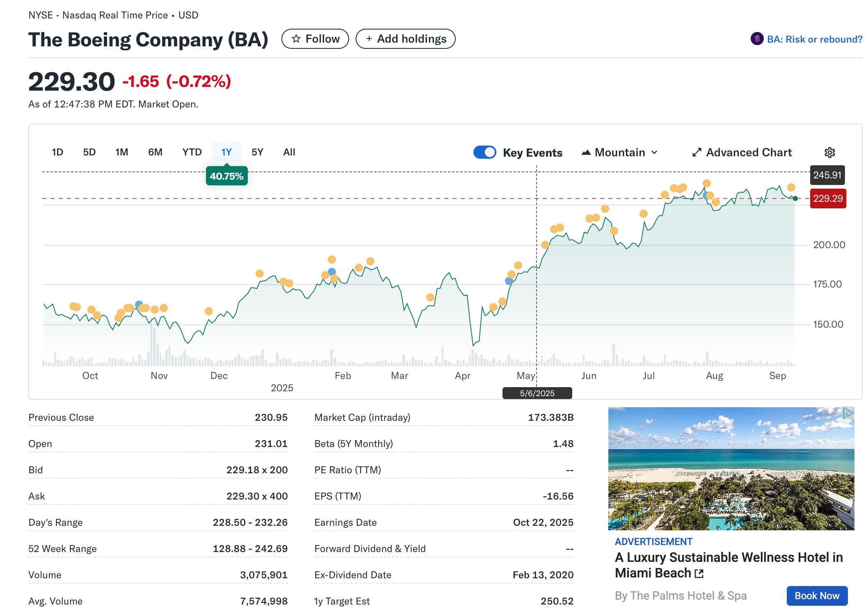Screen dimensions: 868x616
Task: Toggle the Key Events switch off
Action: coord(485,152)
